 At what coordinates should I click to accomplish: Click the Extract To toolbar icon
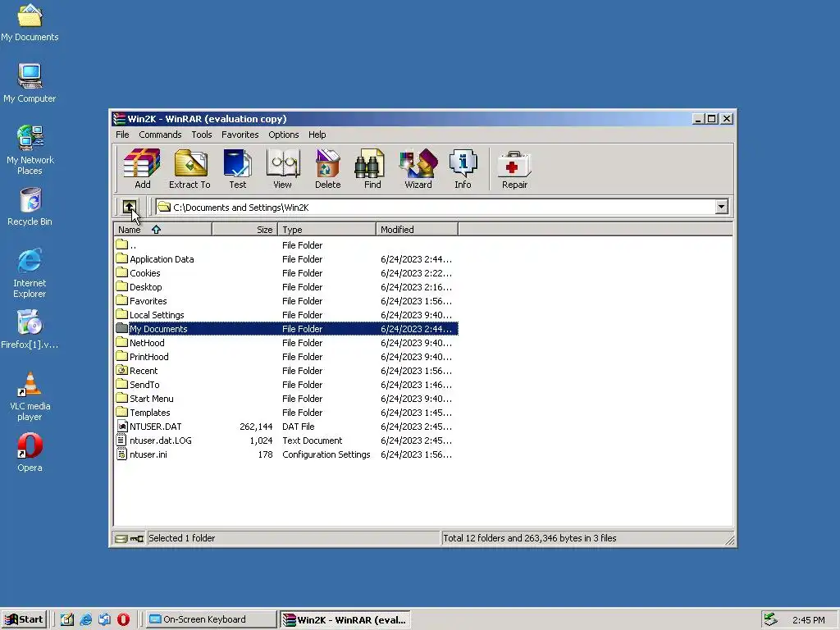(189, 169)
